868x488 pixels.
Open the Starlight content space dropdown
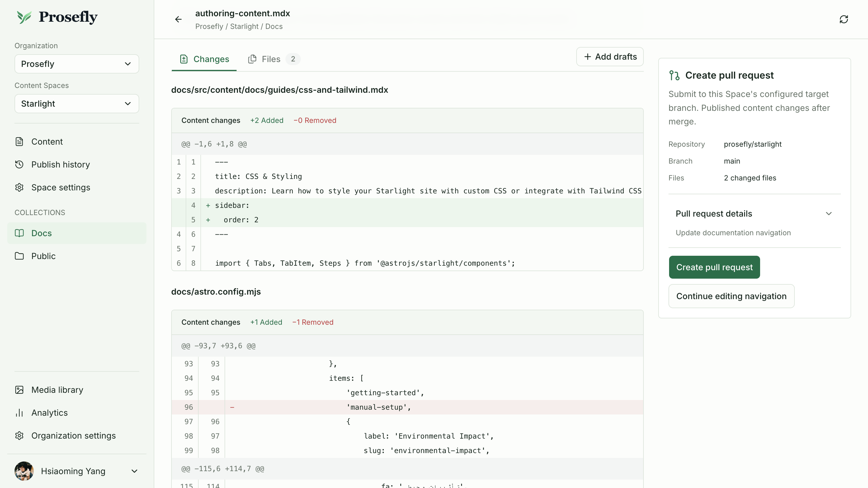coord(77,104)
